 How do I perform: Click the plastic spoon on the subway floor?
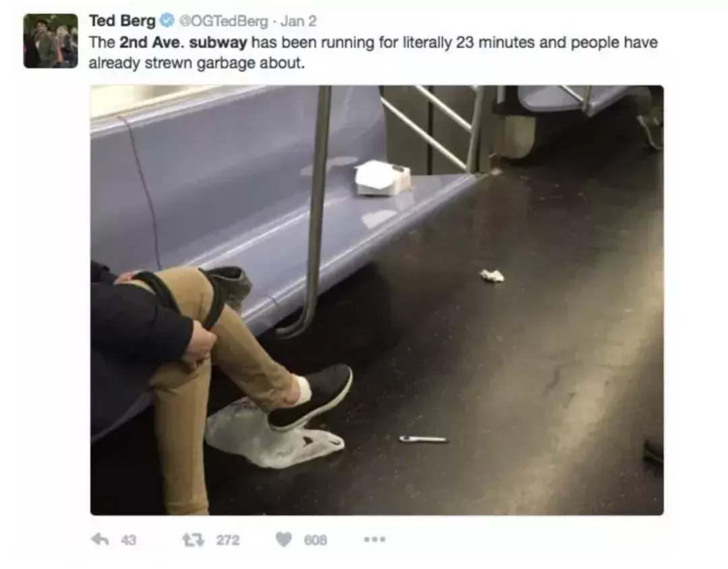pos(423,439)
